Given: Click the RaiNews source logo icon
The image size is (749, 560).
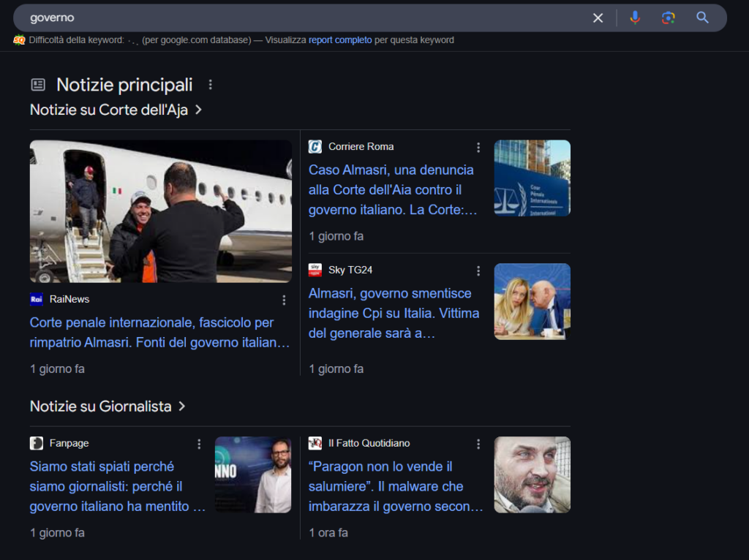Looking at the screenshot, I should [37, 299].
